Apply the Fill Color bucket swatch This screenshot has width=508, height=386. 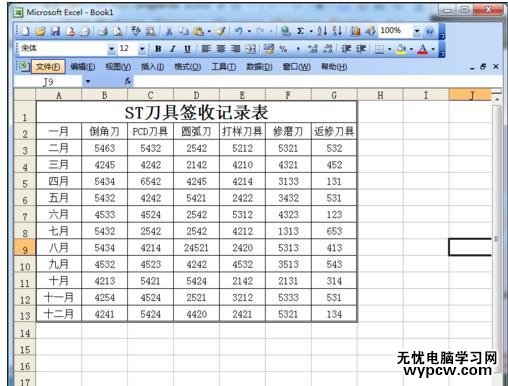coord(401,49)
